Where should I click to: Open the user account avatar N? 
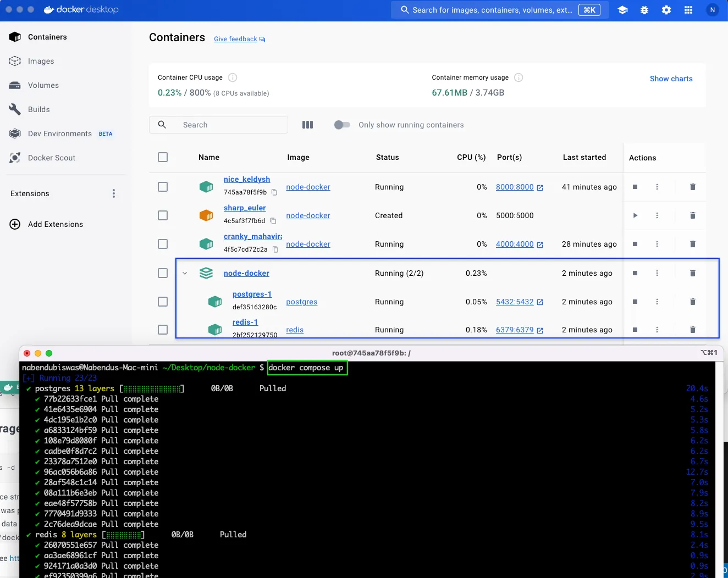tap(713, 10)
